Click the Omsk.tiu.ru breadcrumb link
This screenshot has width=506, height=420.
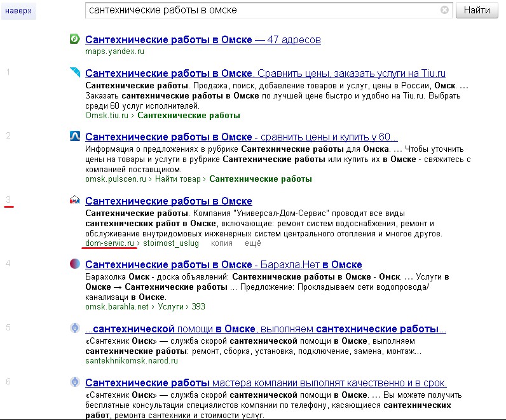(x=107, y=116)
